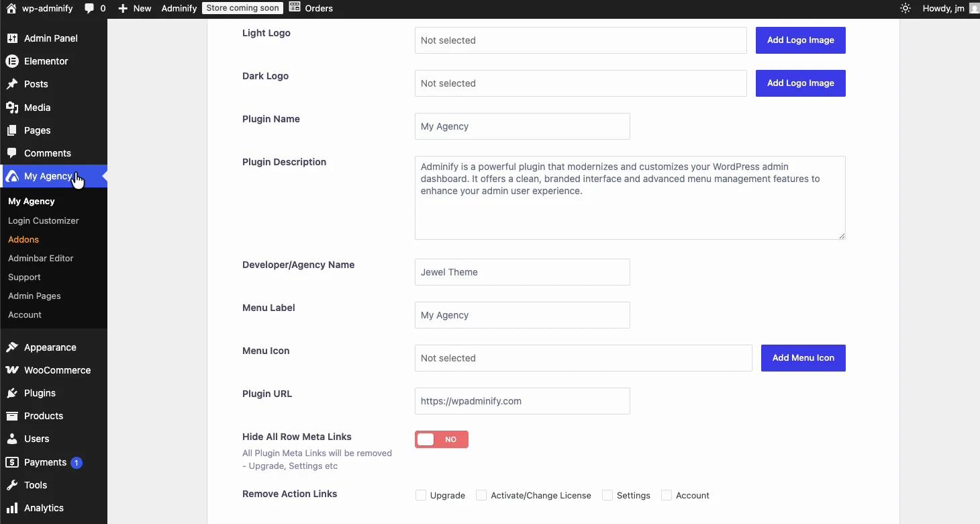The width and height of the screenshot is (980, 524).
Task: Click Add Logo Image for Dark Logo
Action: 801,83
